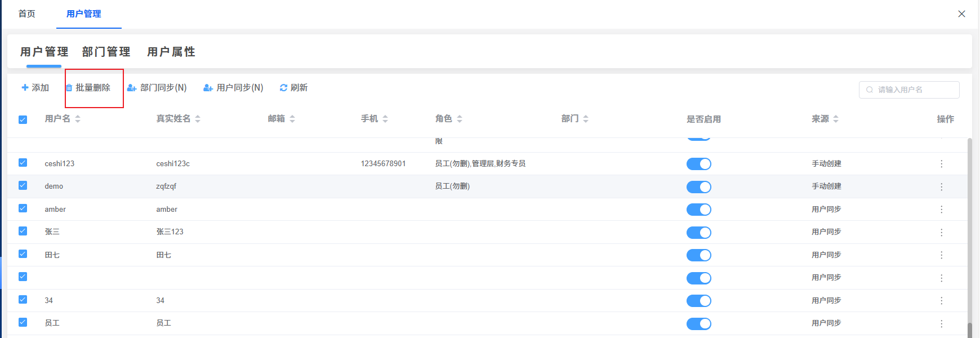The width and height of the screenshot is (980, 338).
Task: Sort the table by 角色 column
Action: pos(460,119)
